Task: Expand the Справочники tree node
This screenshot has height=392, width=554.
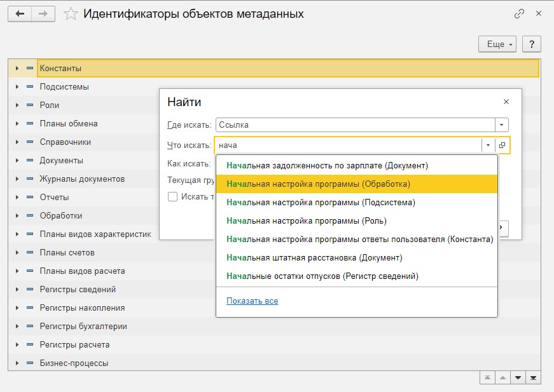Action: (17, 142)
